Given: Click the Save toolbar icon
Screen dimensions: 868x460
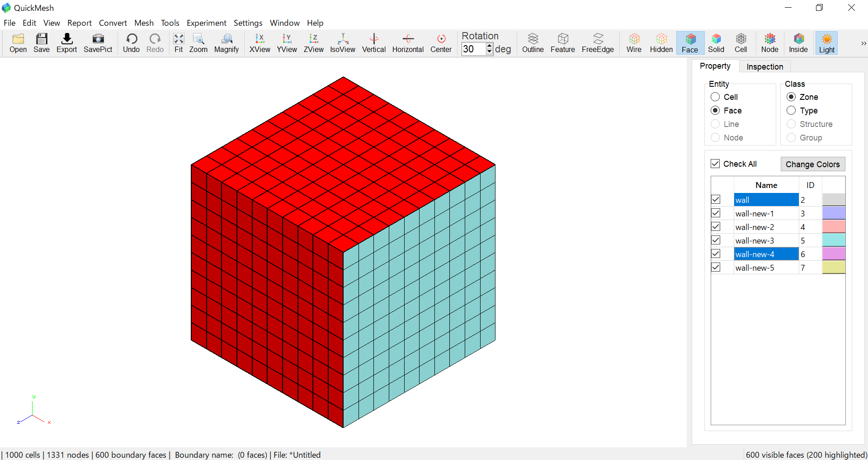Looking at the screenshot, I should click(42, 43).
